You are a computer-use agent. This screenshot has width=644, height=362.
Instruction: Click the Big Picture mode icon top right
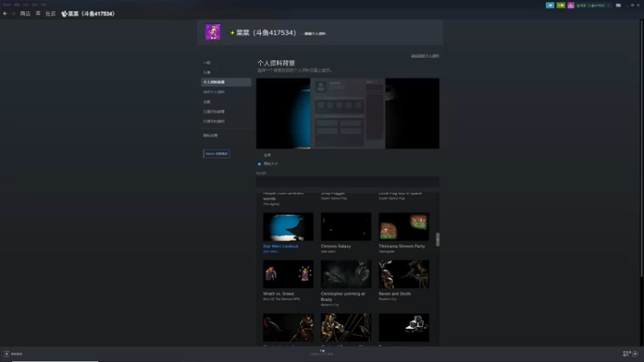618,6
